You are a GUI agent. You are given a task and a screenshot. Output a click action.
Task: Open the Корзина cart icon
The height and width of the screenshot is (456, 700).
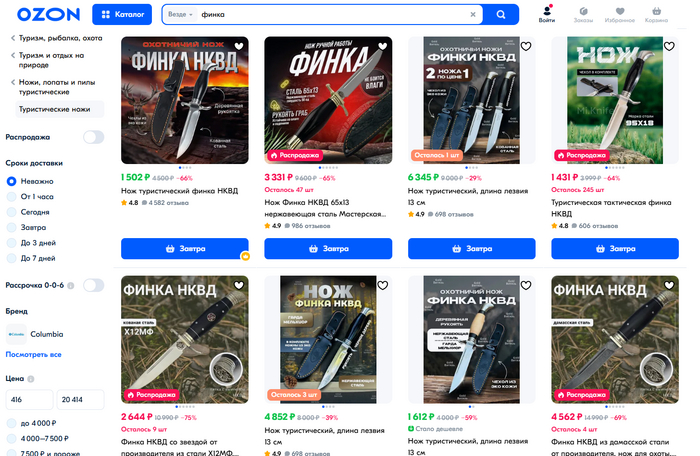pyautogui.click(x=656, y=14)
